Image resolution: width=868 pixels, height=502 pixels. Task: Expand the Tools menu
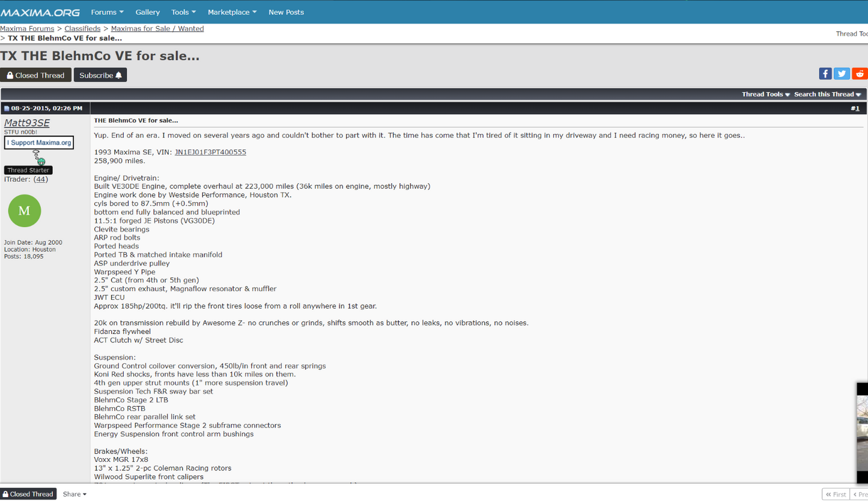(x=183, y=12)
